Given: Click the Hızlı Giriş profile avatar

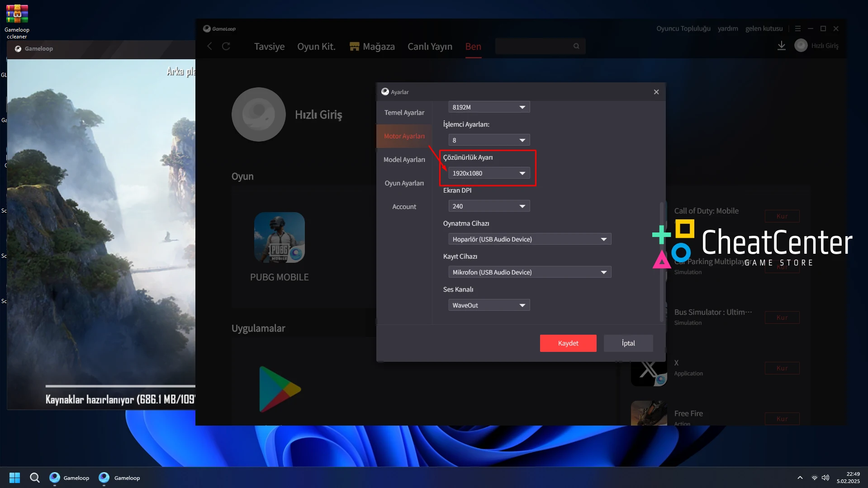Looking at the screenshot, I should point(800,45).
